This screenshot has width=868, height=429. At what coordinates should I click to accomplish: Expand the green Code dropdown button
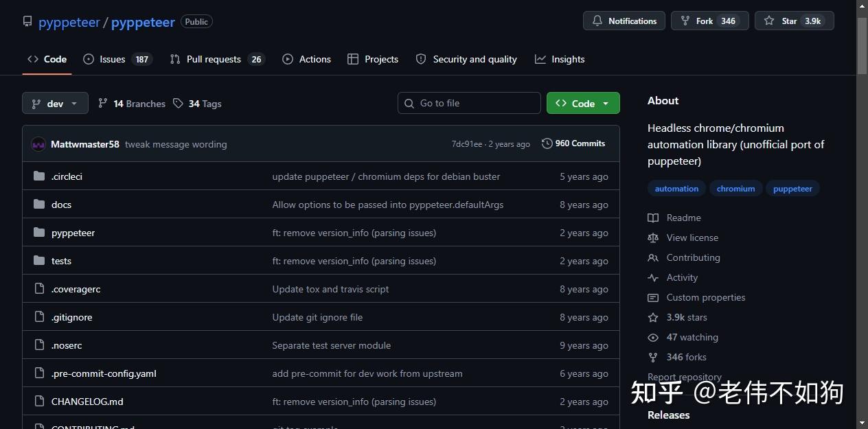coord(583,103)
